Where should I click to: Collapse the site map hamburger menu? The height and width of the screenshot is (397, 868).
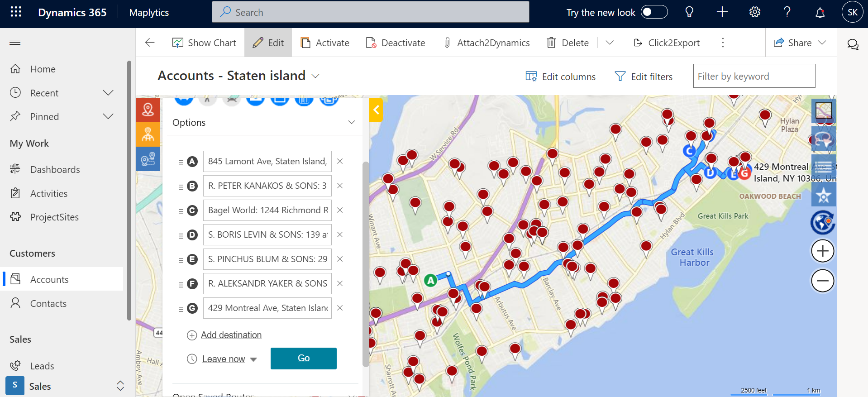(15, 43)
